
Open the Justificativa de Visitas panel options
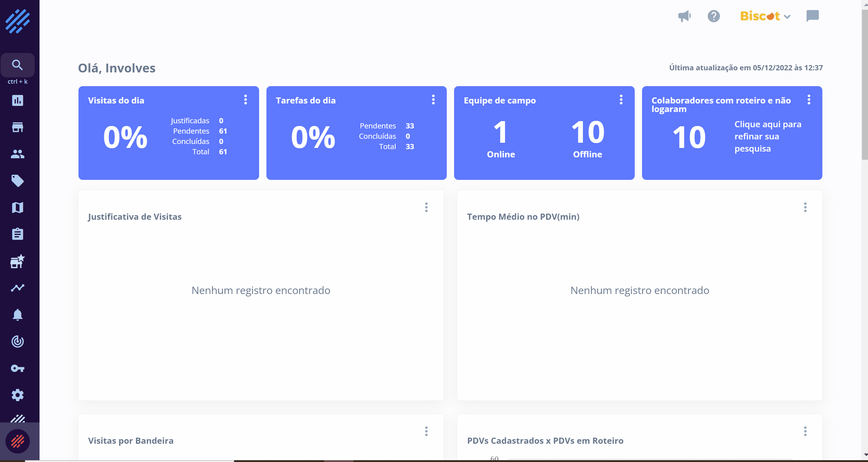(426, 207)
